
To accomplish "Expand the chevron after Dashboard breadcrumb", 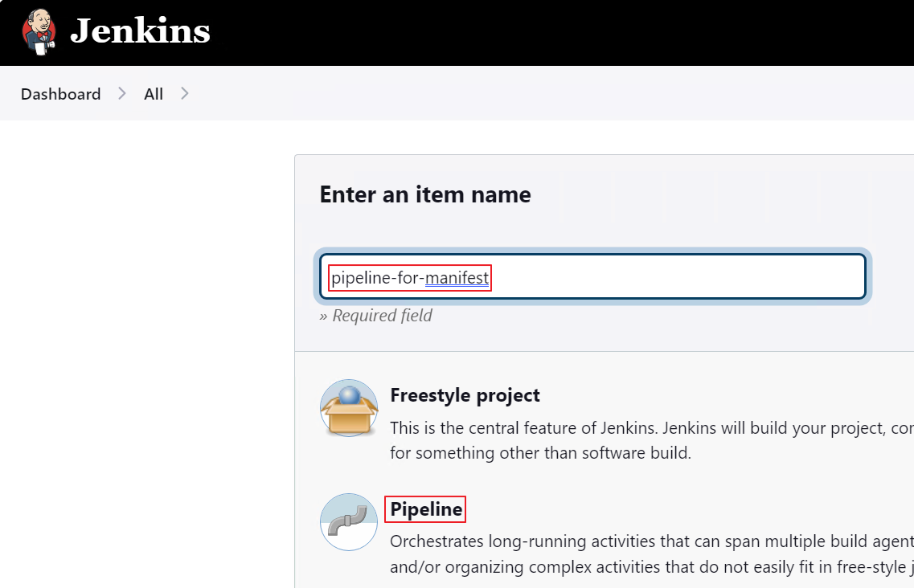I will pyautogui.click(x=122, y=93).
